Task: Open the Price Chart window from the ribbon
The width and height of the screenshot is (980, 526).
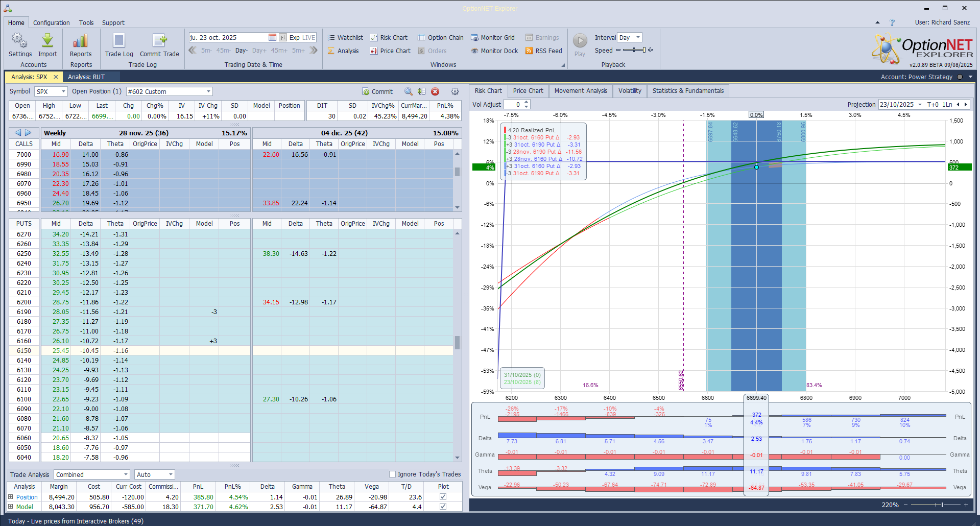Action: (390, 51)
